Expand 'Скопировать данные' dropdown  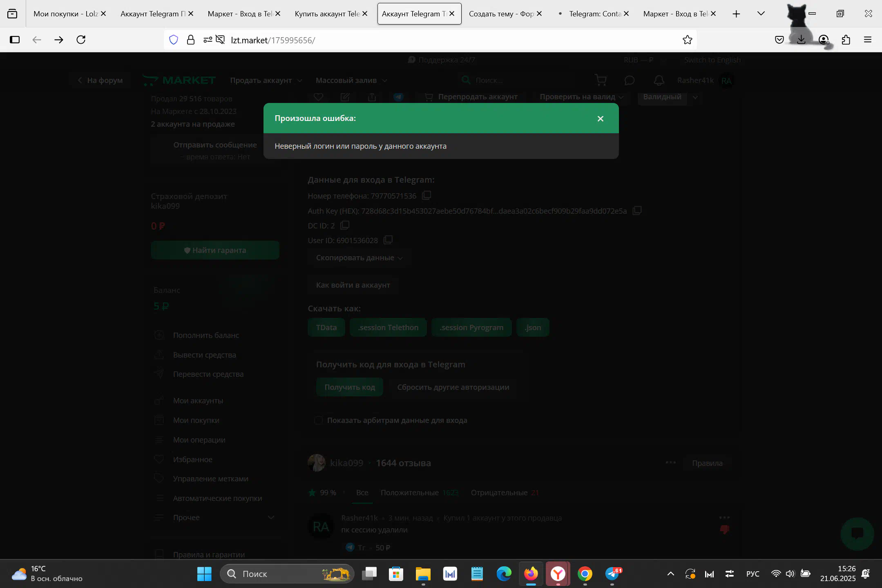point(359,258)
